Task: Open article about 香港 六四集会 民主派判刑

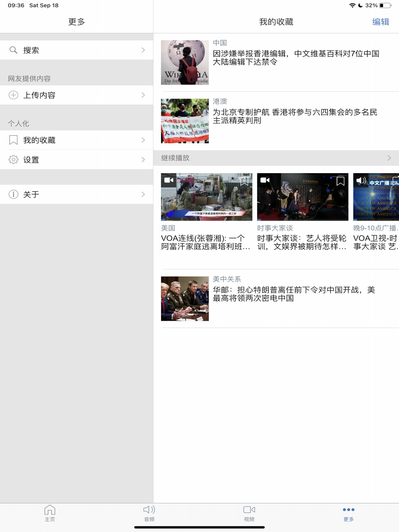Action: 295,116
